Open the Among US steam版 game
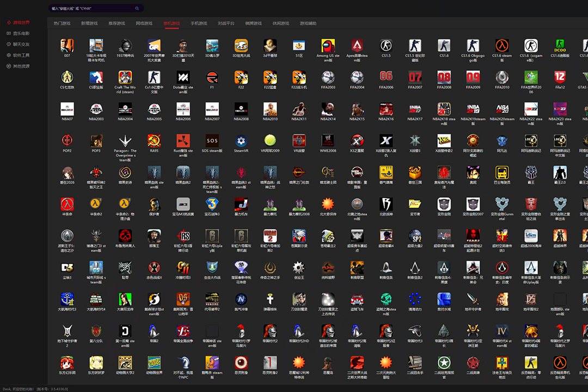 coord(328,46)
